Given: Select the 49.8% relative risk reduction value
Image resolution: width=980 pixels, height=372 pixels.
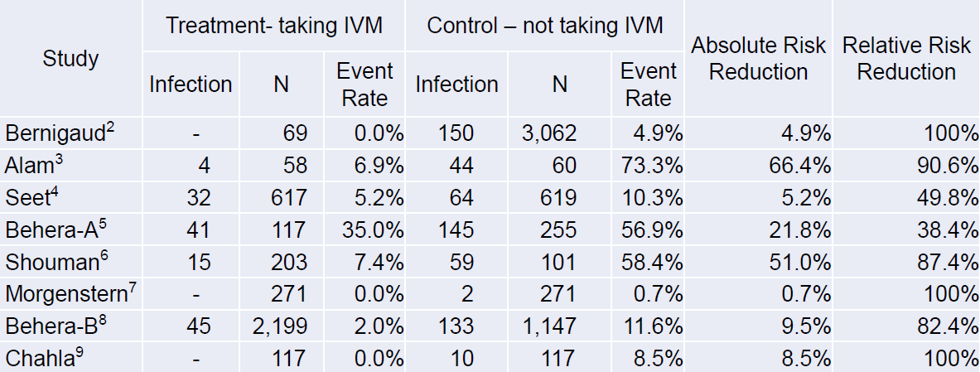Looking at the screenshot, I should (x=950, y=197).
